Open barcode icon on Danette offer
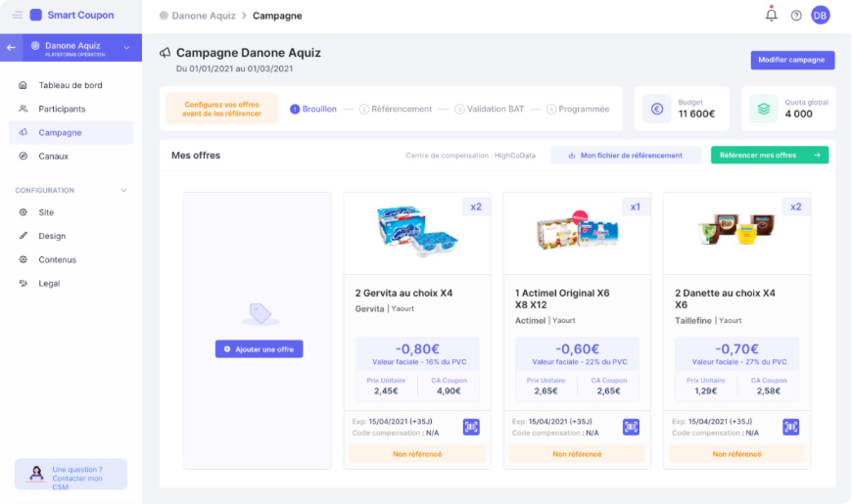Screen dimensions: 852x504 (x=790, y=427)
